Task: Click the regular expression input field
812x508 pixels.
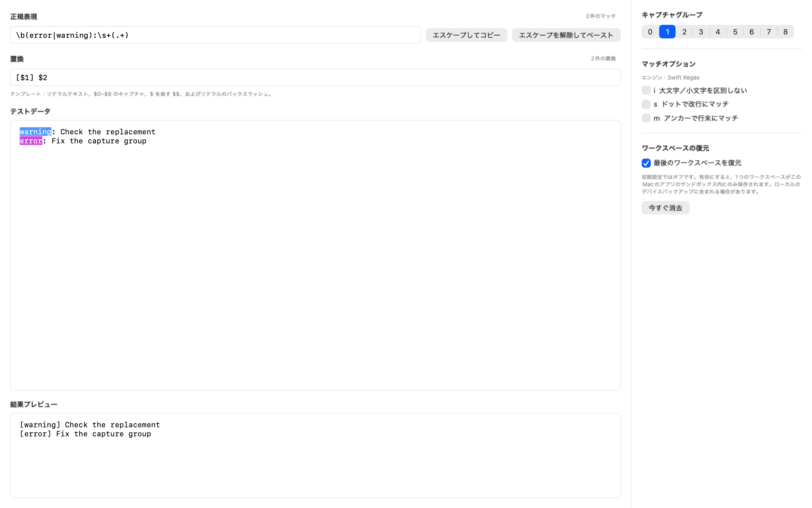Action: pyautogui.click(x=215, y=35)
